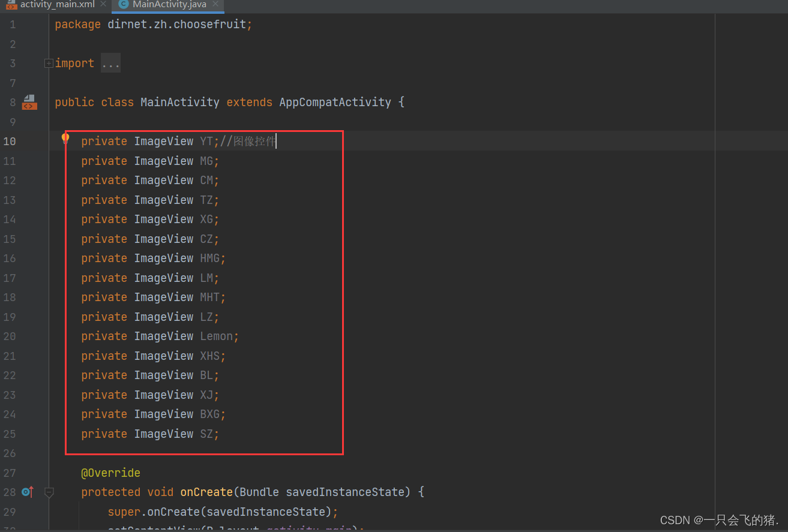
Task: Click the MainActivity class name in declaration
Action: click(x=180, y=102)
